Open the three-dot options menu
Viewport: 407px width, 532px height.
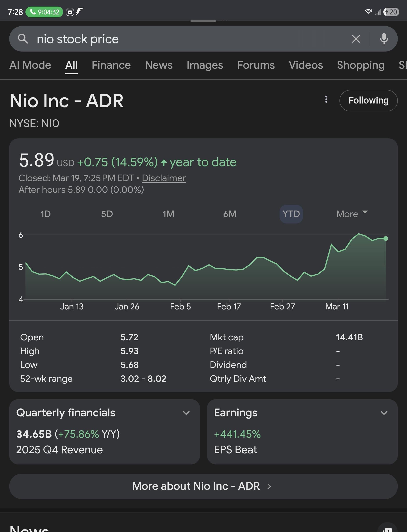pyautogui.click(x=326, y=99)
